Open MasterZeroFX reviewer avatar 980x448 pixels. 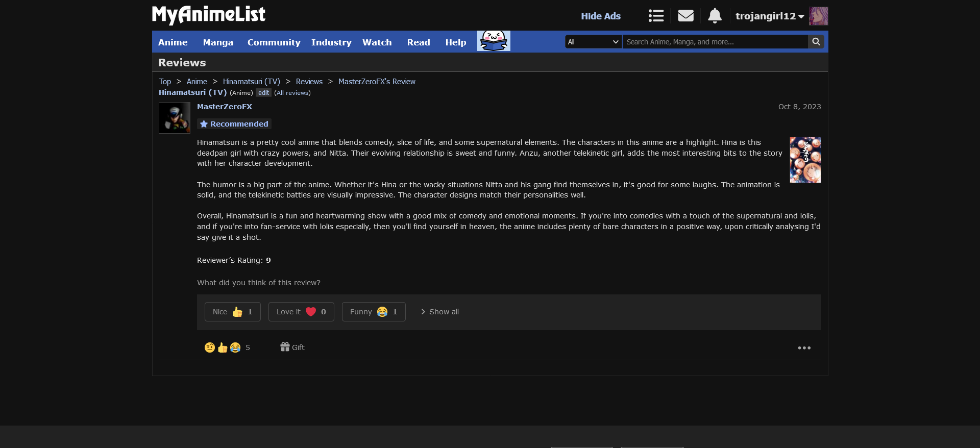click(175, 118)
